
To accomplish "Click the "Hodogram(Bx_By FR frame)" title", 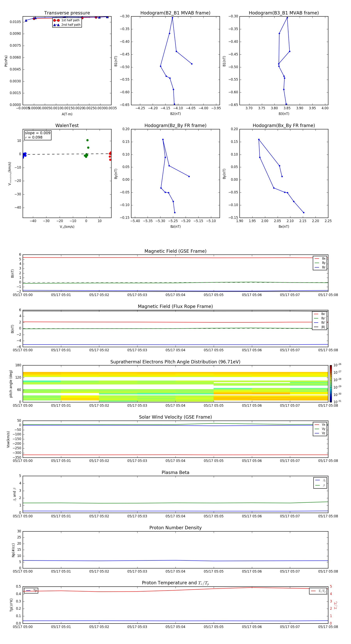I will 284,125.
